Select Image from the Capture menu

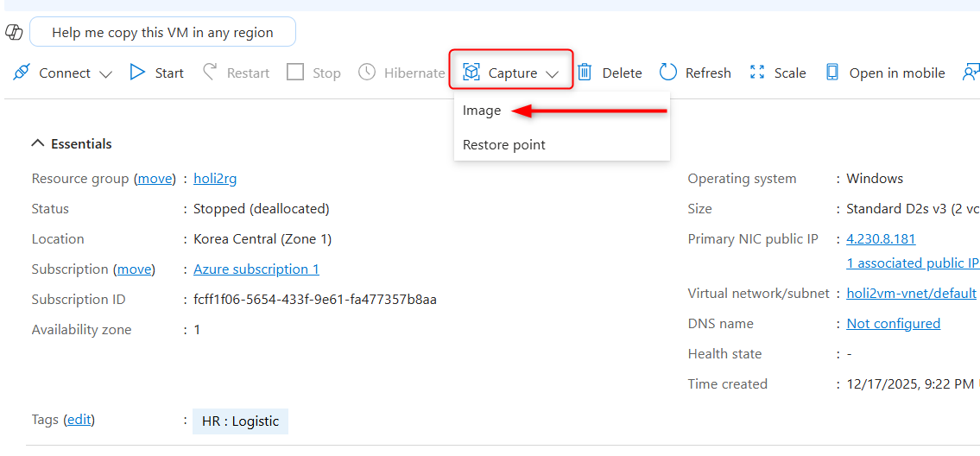click(x=482, y=111)
